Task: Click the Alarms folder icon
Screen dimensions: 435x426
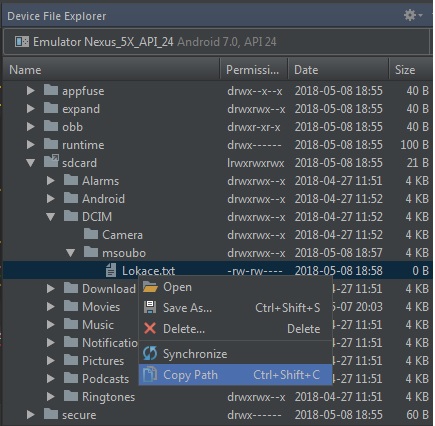Action: click(x=71, y=180)
